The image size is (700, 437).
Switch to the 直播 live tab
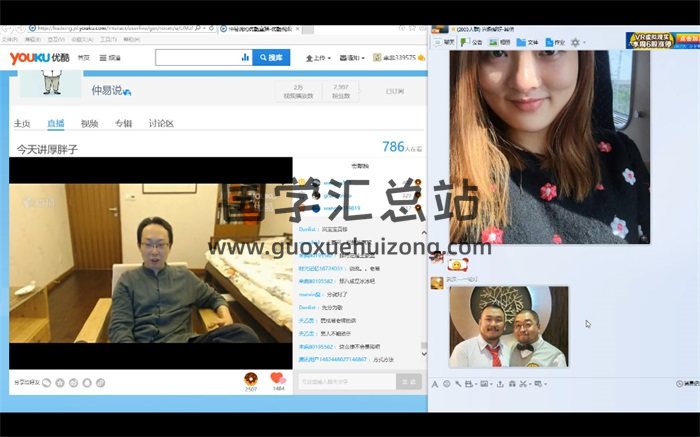[56, 123]
